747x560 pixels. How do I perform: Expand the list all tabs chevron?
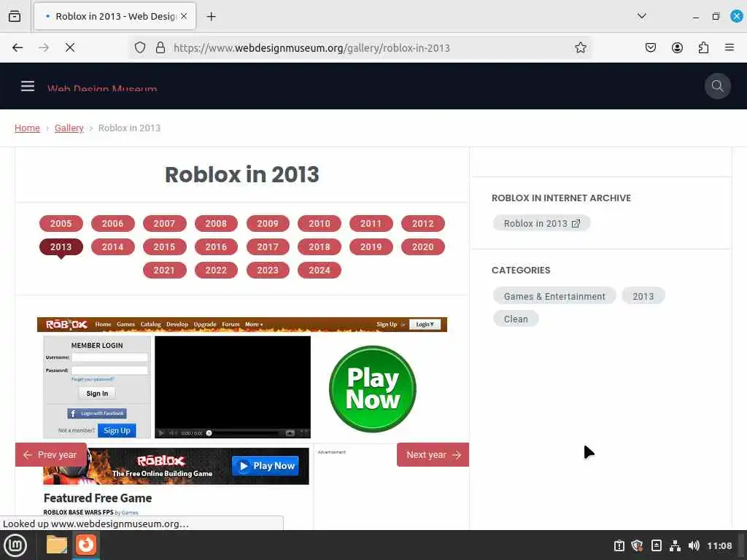pos(642,16)
